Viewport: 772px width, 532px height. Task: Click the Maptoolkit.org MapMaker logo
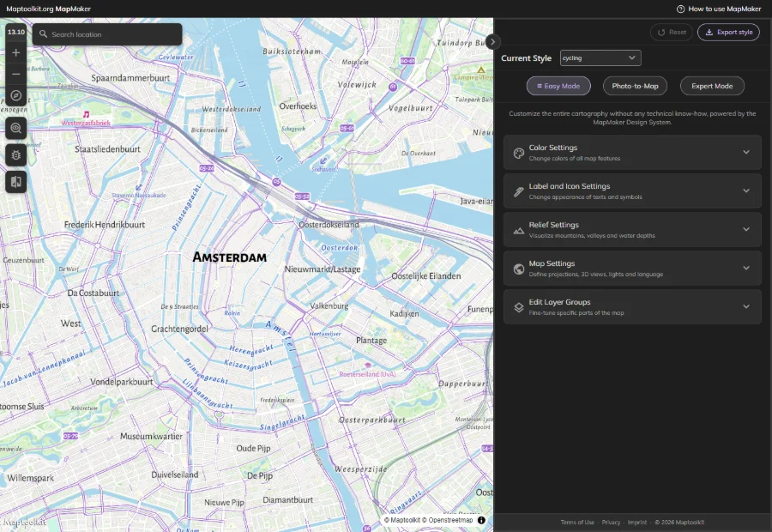click(48, 9)
